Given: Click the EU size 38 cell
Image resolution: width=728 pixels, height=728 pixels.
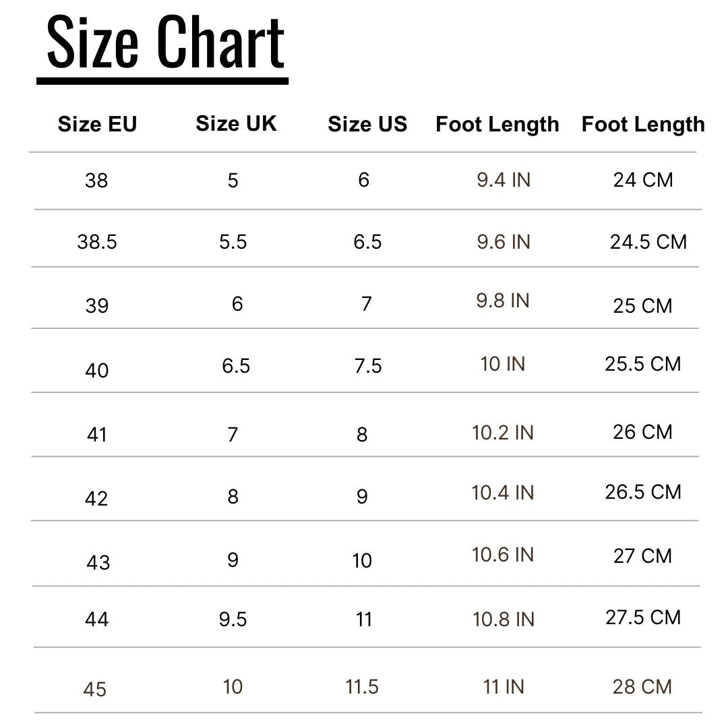Looking at the screenshot, I should tap(96, 181).
